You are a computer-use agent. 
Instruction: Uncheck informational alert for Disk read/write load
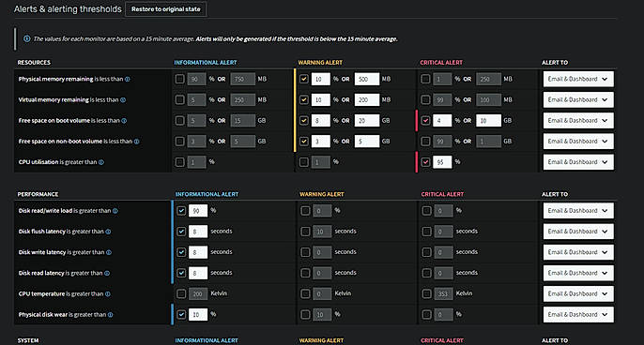coord(181,210)
